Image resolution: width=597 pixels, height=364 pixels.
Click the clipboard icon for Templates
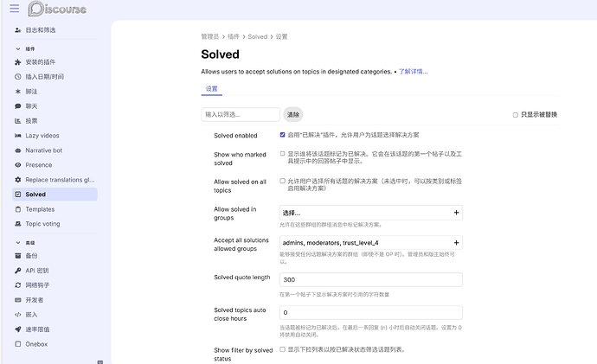tap(18, 209)
